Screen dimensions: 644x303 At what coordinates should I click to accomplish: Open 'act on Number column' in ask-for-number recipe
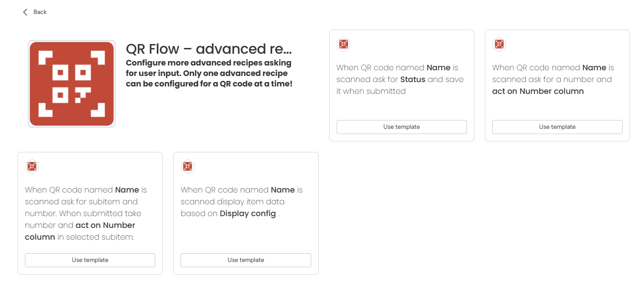point(538,91)
